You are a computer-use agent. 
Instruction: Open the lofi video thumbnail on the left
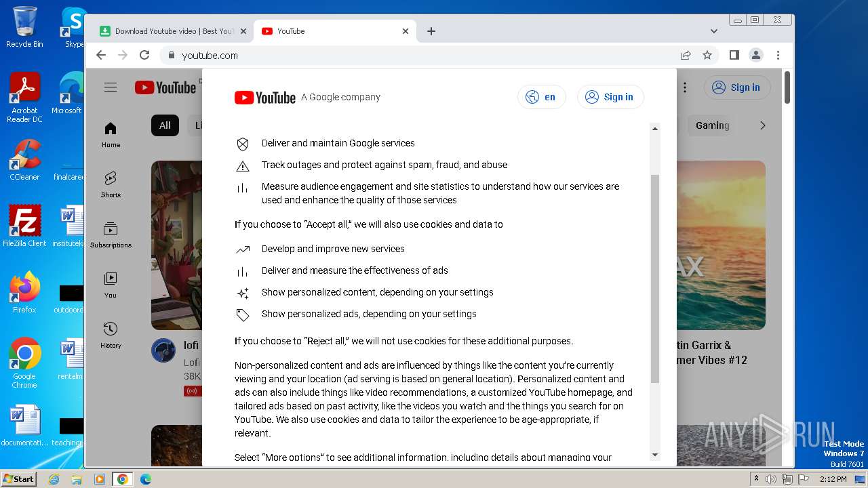pyautogui.click(x=176, y=245)
